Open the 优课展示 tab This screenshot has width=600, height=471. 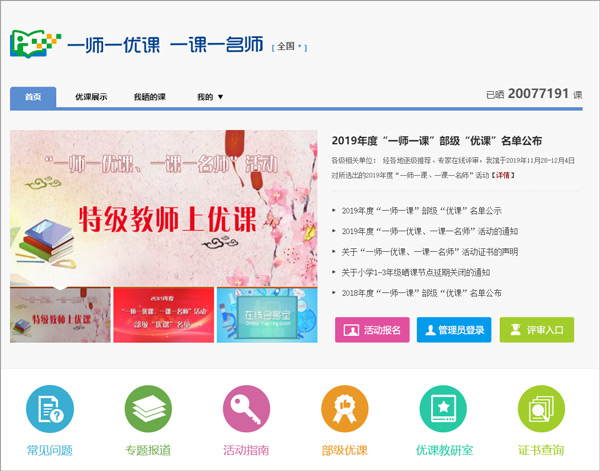(91, 97)
